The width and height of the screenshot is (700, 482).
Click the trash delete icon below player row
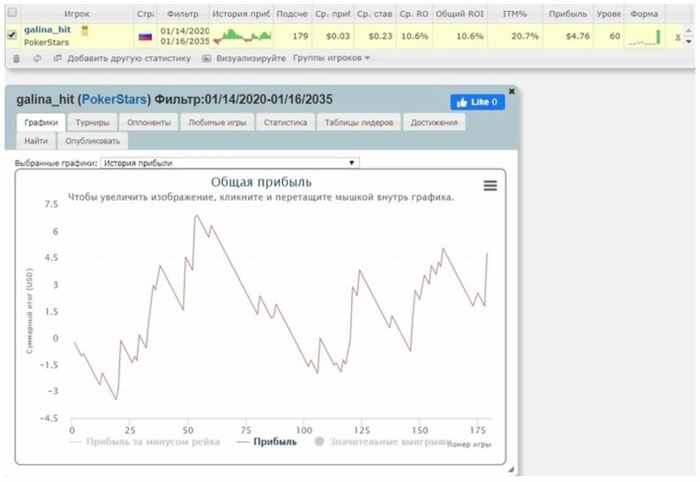click(x=17, y=58)
